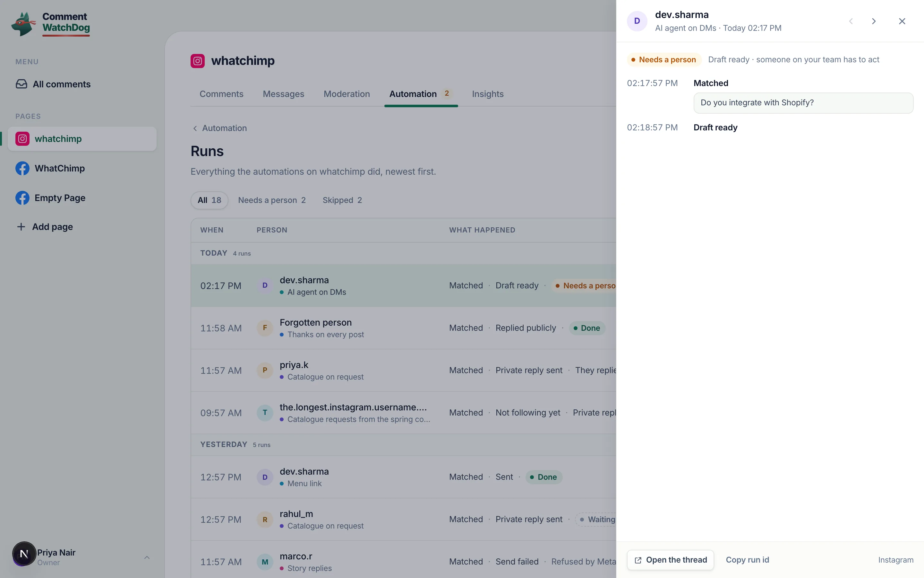
Task: Click the WHAT HAPPENED column header
Action: [482, 230]
